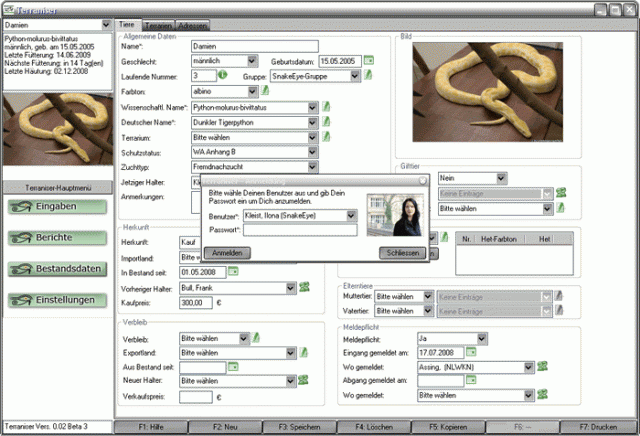The image size is (640, 436).
Task: Click the sidebar python thumbnail
Action: coord(58,129)
